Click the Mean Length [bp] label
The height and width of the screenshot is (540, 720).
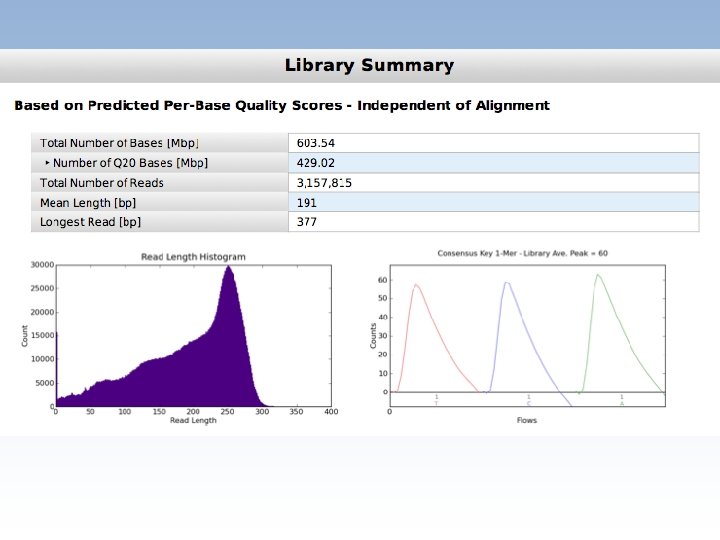(x=88, y=202)
